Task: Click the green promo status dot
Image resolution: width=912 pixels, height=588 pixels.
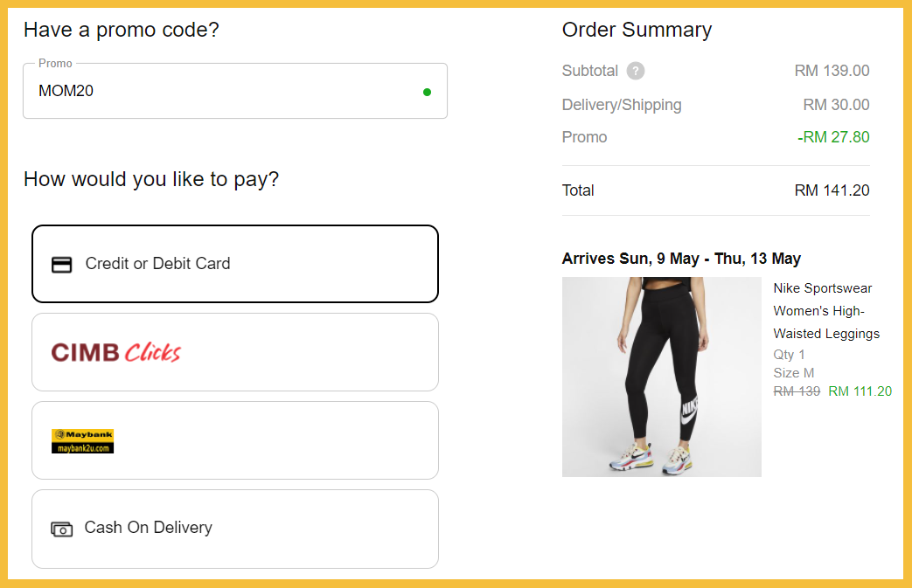Action: 427,91
